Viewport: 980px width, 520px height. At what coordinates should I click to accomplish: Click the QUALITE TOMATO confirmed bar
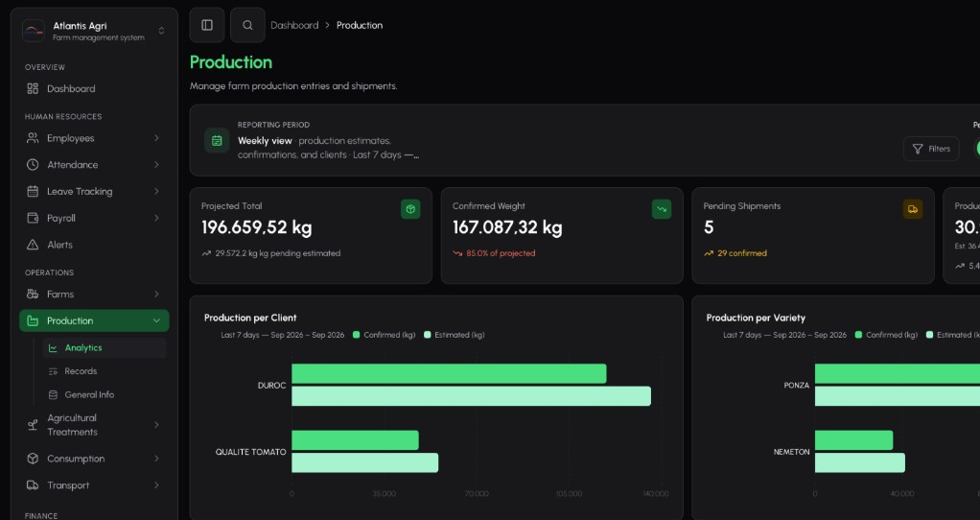click(355, 440)
